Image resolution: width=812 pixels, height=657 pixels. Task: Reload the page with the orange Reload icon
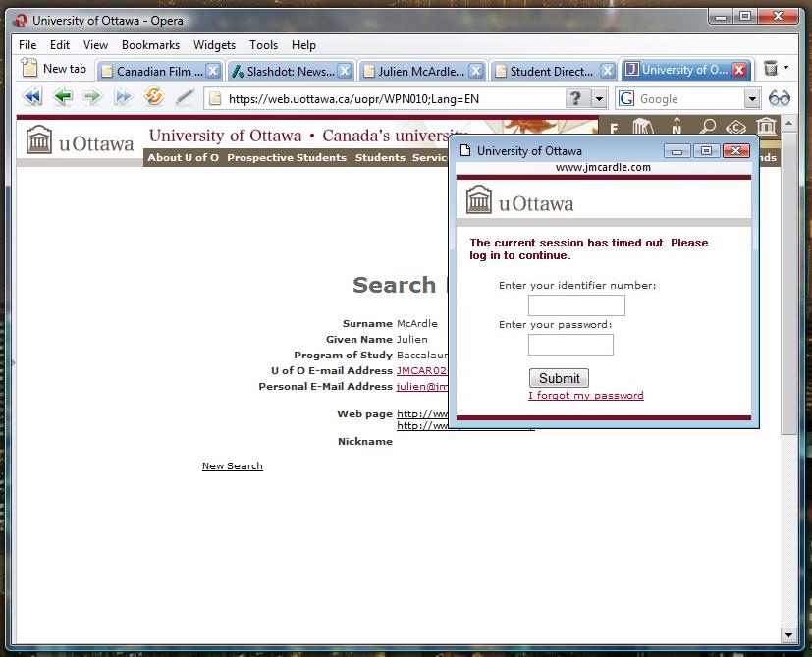point(154,97)
